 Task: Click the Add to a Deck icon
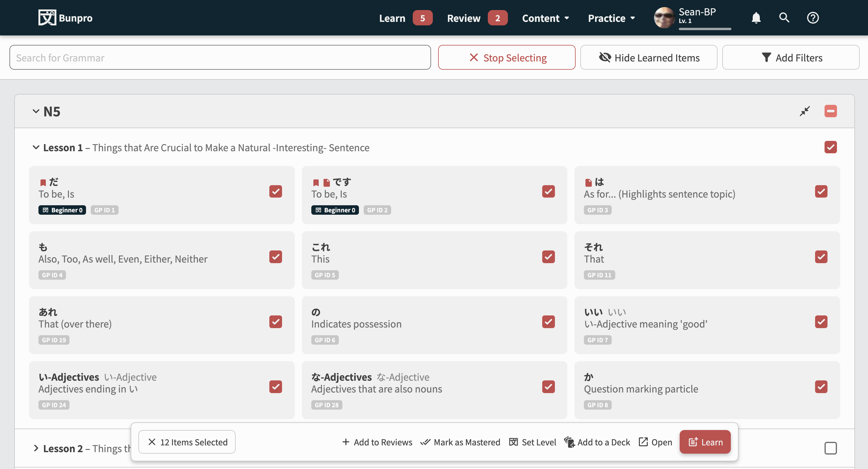point(569,442)
